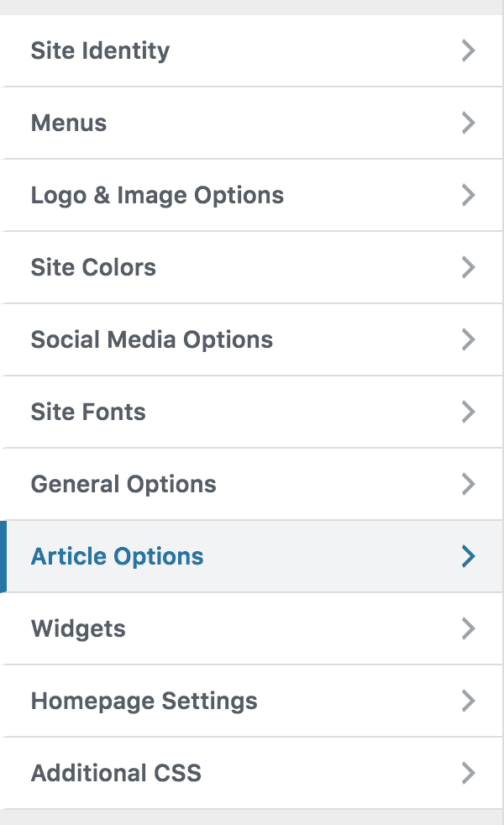Open the highlighted Article Options
Image resolution: width=504 pixels, height=825 pixels.
[x=251, y=556]
